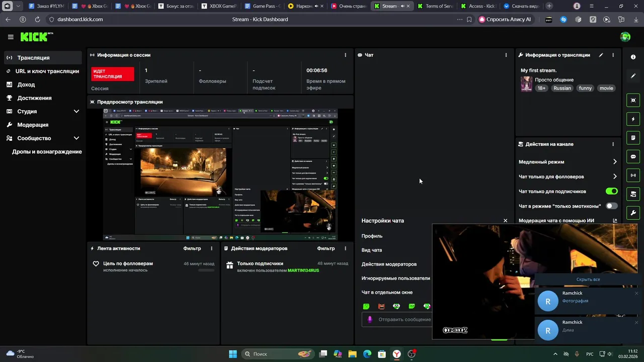Click the Russian tag chip
The image size is (644, 362).
[562, 88]
